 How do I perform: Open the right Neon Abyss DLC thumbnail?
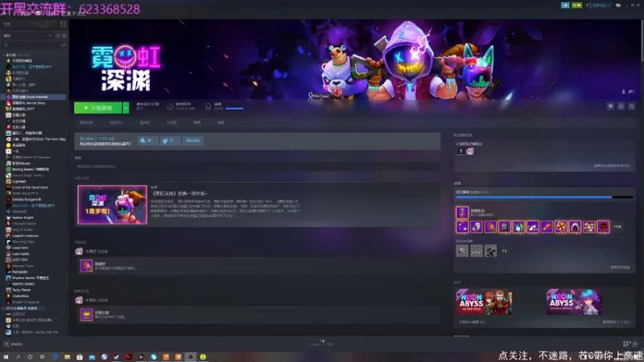(x=574, y=302)
